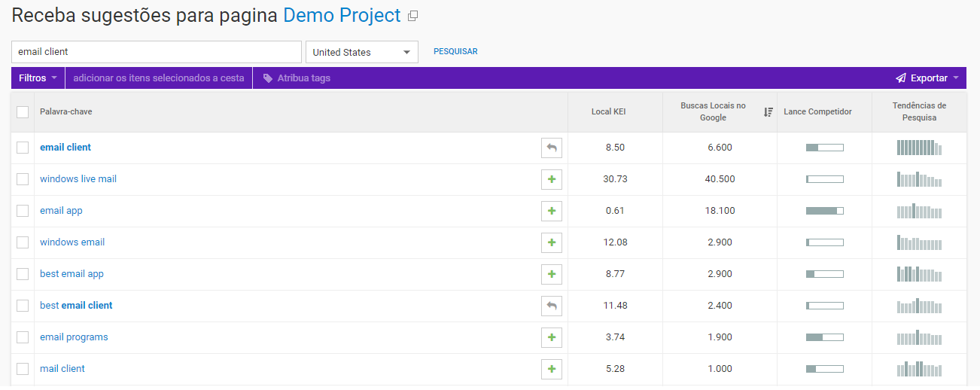This screenshot has width=980, height=390.
Task: Add email programs with plus icon
Action: coord(552,337)
